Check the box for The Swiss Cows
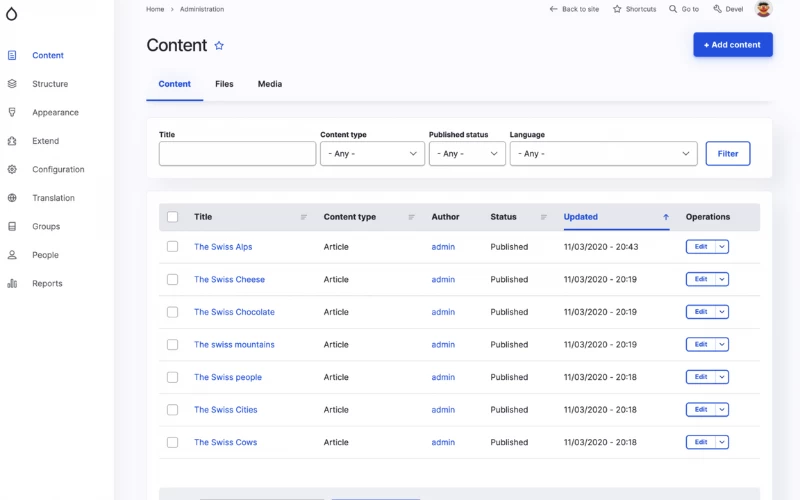The height and width of the screenshot is (500, 800). click(172, 442)
